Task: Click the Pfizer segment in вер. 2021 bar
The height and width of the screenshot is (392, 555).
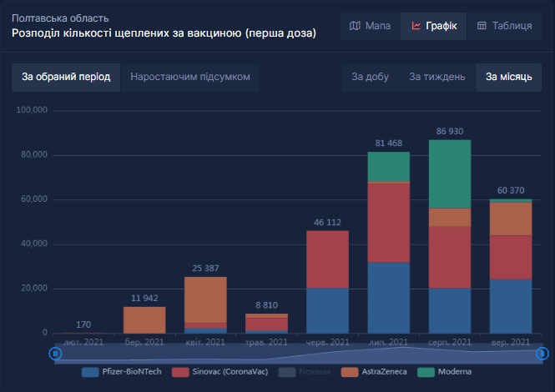Action: [511, 306]
